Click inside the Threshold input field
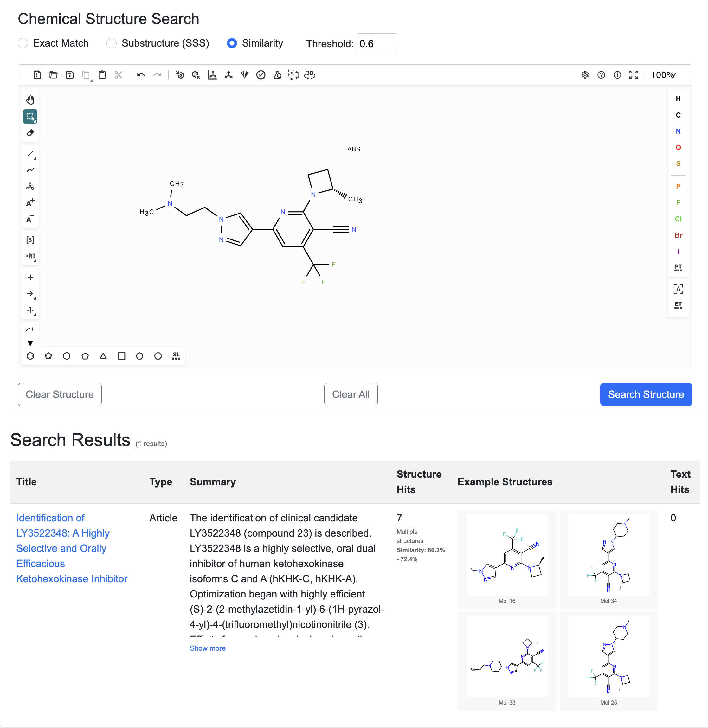This screenshot has width=708, height=728. [x=377, y=43]
